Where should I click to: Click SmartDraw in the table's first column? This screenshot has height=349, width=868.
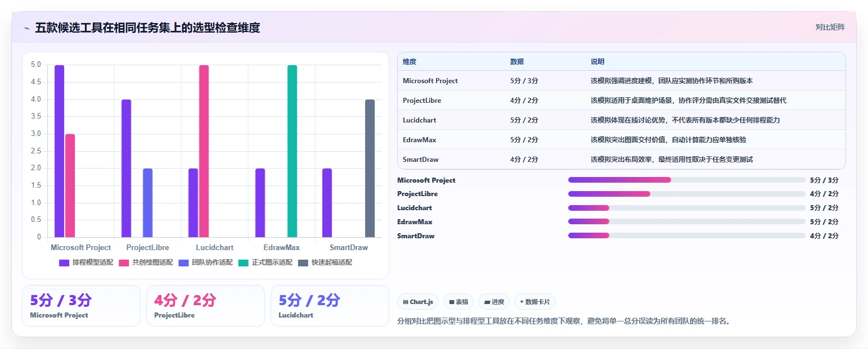421,160
